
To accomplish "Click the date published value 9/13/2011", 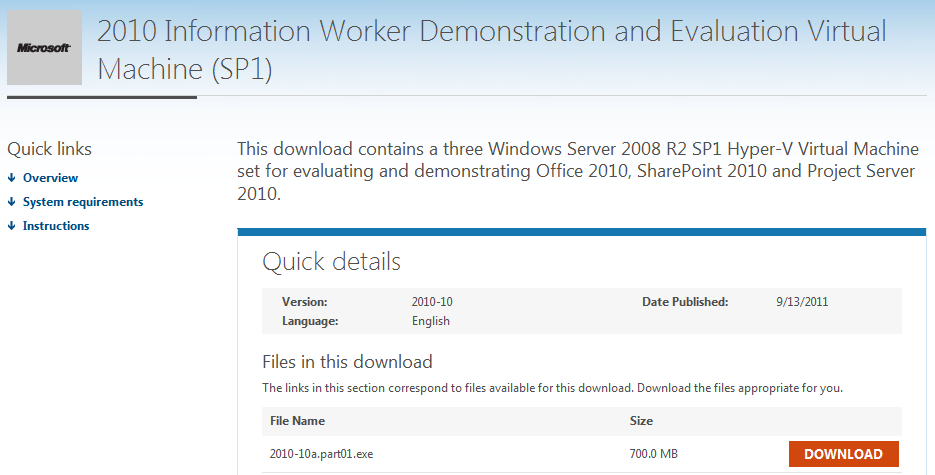I will (802, 302).
